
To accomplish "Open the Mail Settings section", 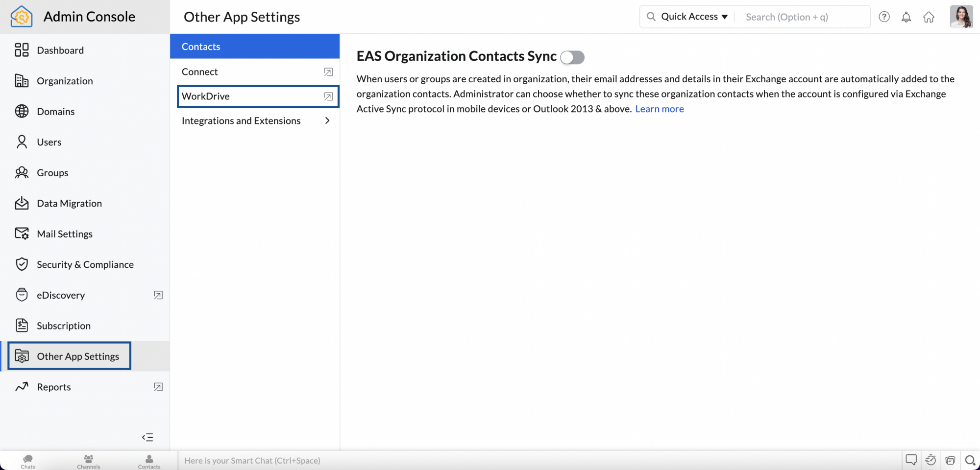I will (64, 234).
